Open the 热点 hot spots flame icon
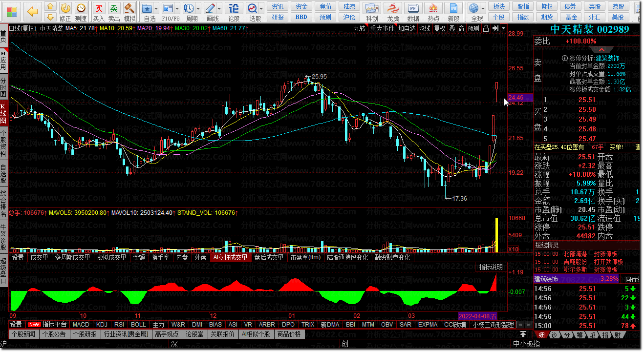The image size is (644, 352). point(433,12)
